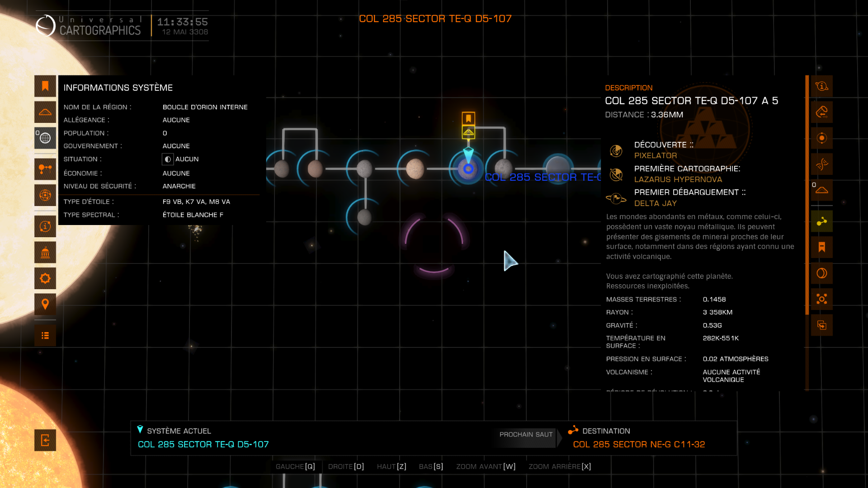Viewport: 868px width, 488px height.
Task: Click body name COL 285 SECTOR TE-Q D5-107 A 5
Action: click(691, 101)
